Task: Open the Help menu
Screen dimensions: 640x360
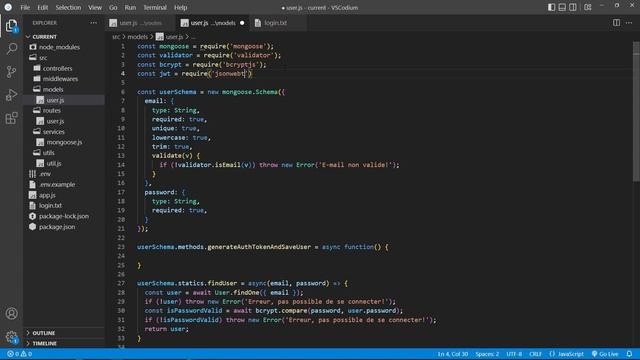Action: (180, 7)
